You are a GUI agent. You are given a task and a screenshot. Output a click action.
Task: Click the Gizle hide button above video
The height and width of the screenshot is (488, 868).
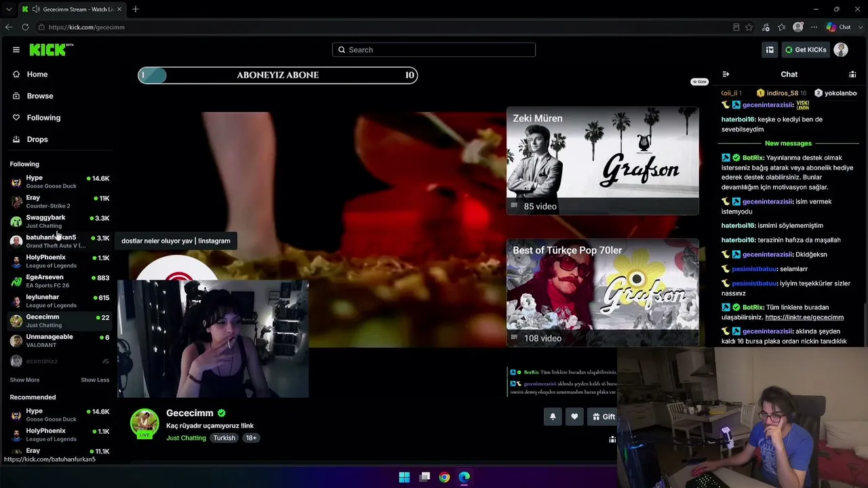coord(699,81)
